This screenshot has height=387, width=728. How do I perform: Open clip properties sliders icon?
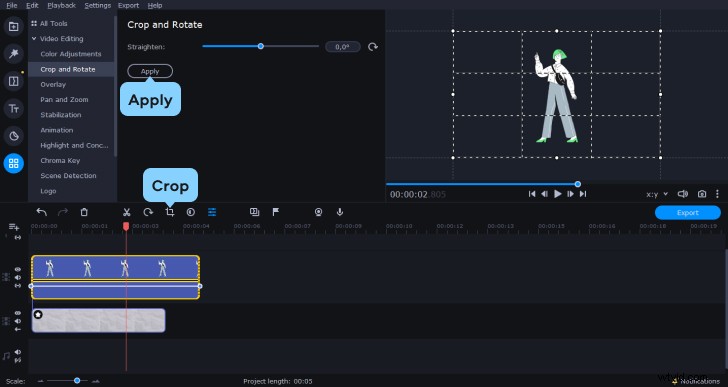point(212,212)
